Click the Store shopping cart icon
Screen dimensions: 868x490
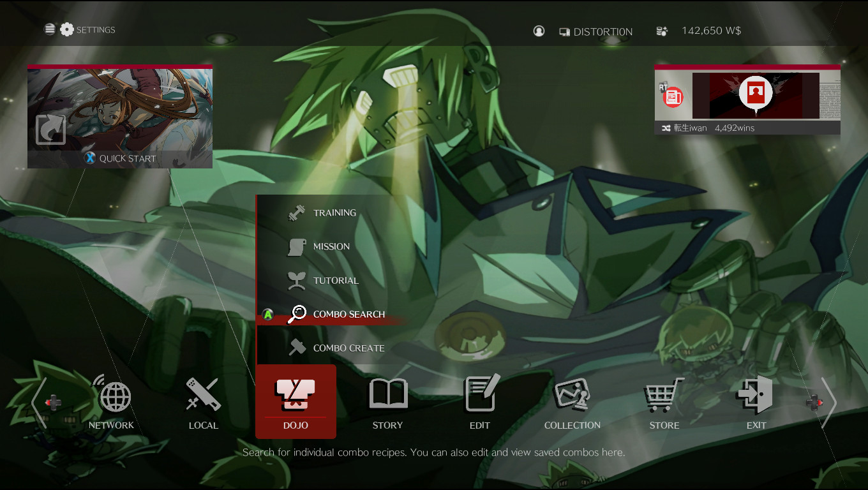coord(664,394)
